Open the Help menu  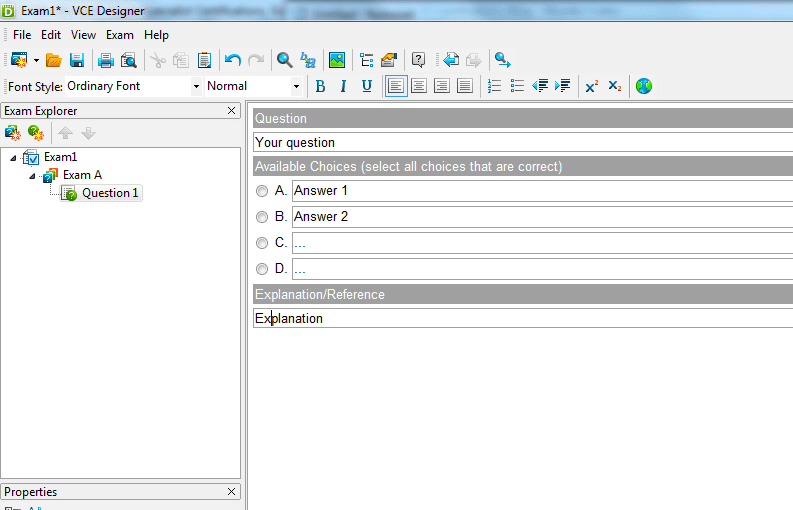tap(156, 35)
